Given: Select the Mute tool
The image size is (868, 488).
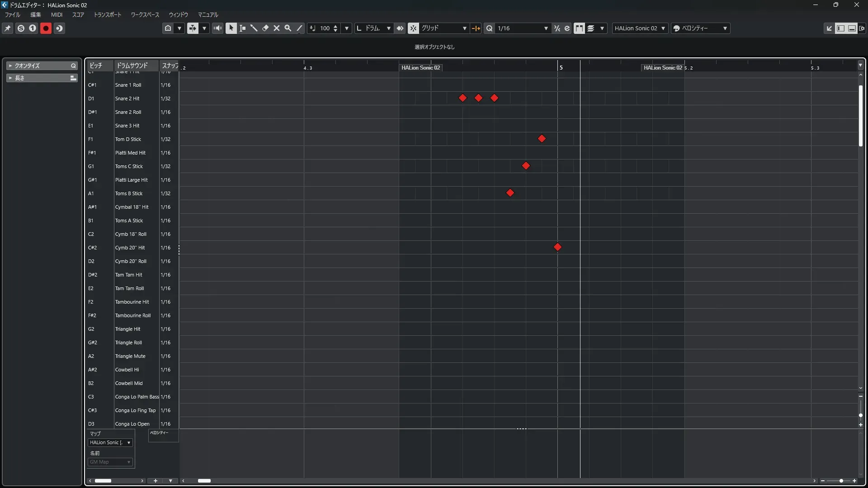Looking at the screenshot, I should [x=277, y=28].
